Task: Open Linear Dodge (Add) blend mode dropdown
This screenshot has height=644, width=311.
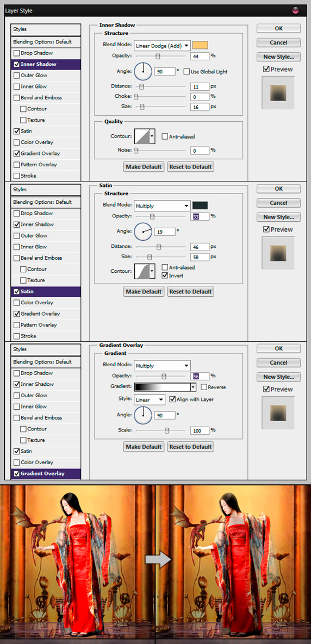Action: pos(162,45)
